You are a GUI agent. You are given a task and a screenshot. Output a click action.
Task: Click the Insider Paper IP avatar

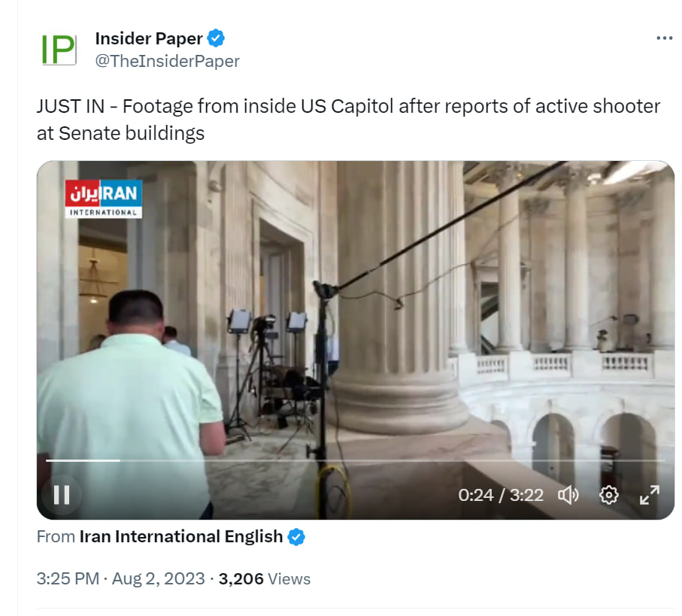59,50
